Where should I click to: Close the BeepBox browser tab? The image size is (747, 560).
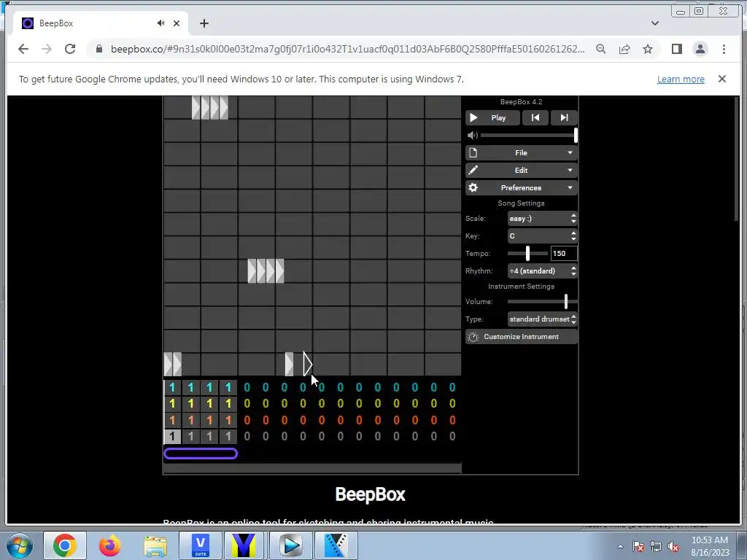[x=177, y=23]
